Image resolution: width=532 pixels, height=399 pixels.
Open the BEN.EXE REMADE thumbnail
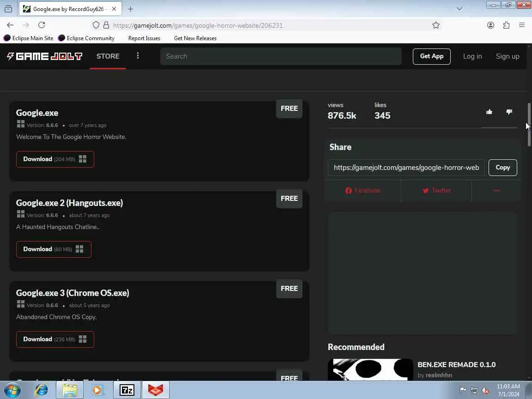[370, 370]
